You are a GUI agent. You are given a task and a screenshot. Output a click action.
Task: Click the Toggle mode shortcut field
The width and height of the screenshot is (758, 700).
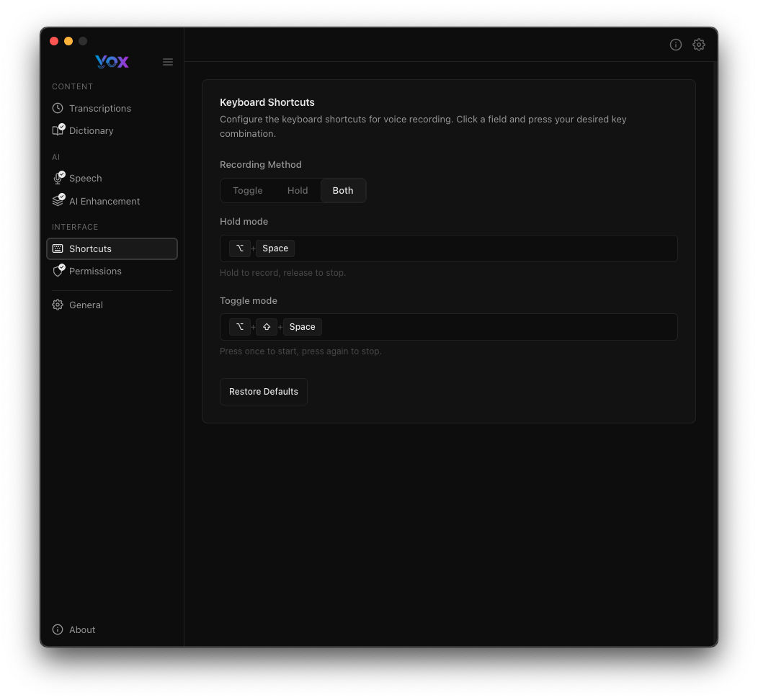pyautogui.click(x=448, y=326)
